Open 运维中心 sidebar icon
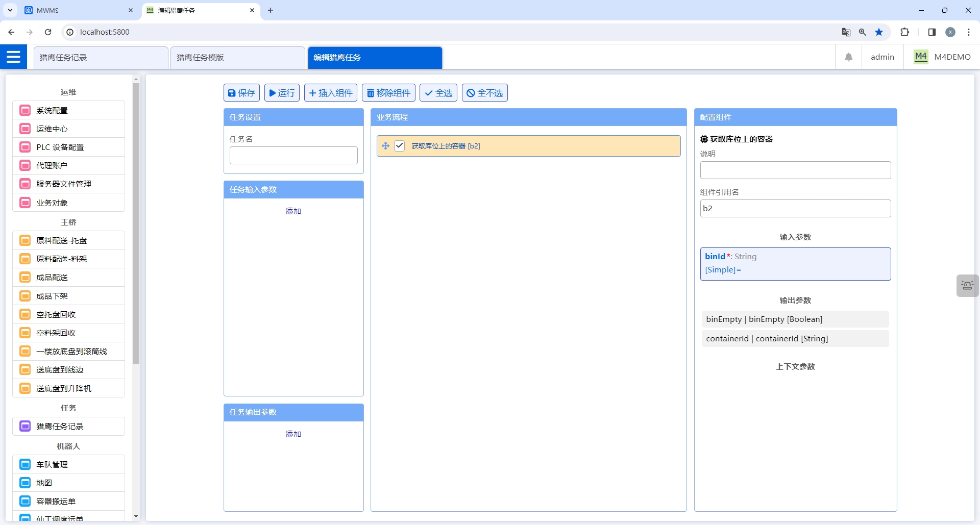980x525 pixels. click(x=25, y=129)
